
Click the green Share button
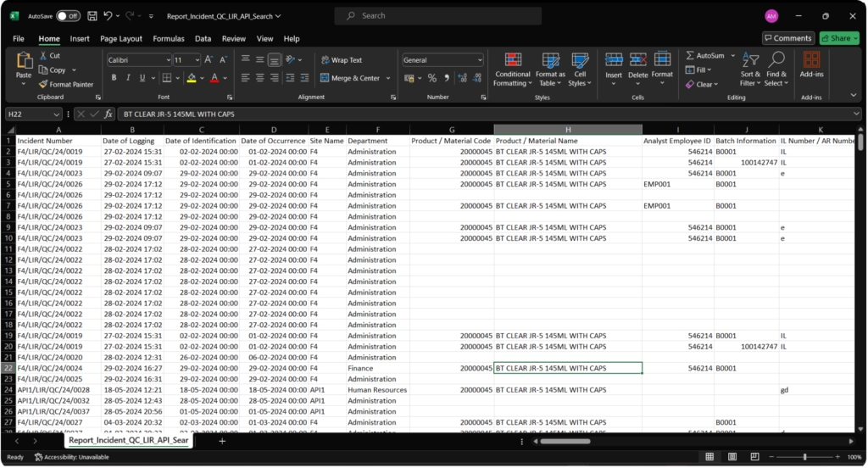point(839,38)
